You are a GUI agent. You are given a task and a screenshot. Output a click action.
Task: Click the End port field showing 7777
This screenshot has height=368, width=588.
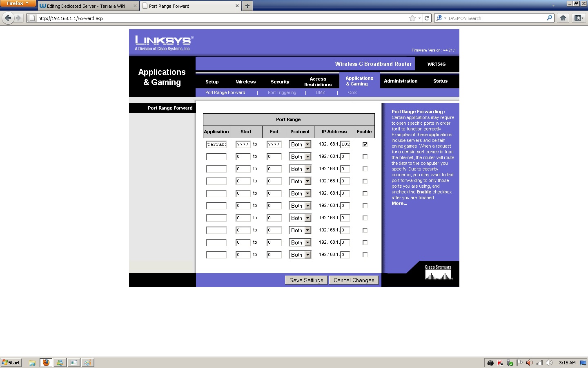click(x=274, y=144)
